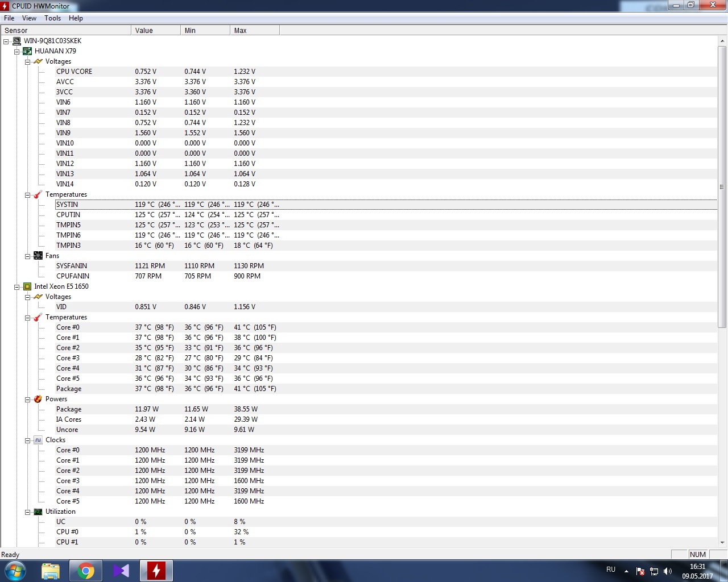The height and width of the screenshot is (582, 728).
Task: Switch input language via RU indicator
Action: (611, 569)
